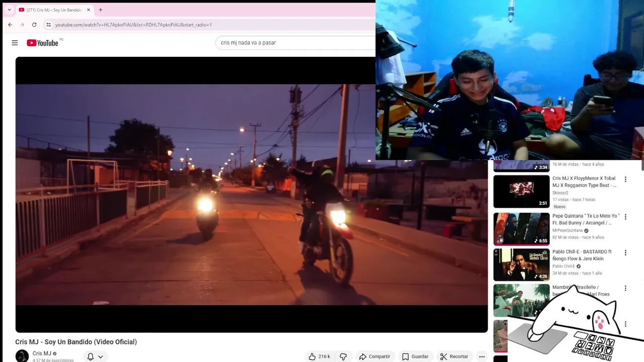Open Pepe Quintana Te Lo Meto Yo thumbnail
This screenshot has height=362, width=644.
pyautogui.click(x=521, y=229)
